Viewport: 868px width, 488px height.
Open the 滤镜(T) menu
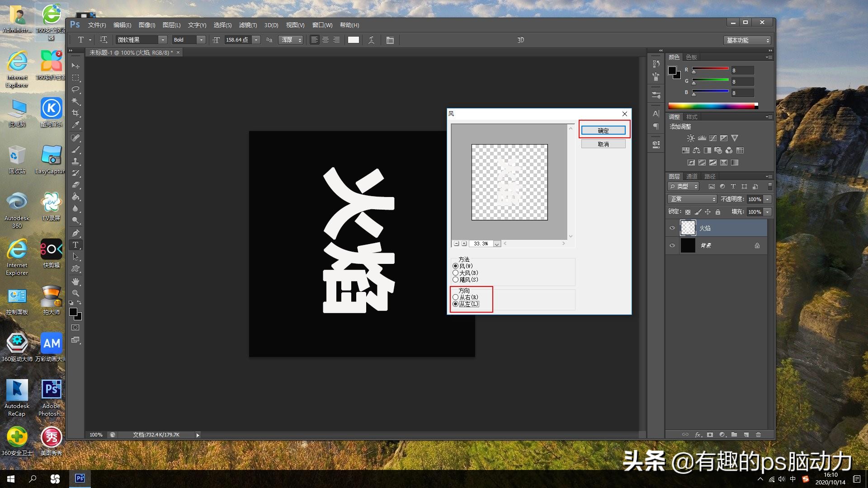pos(248,25)
